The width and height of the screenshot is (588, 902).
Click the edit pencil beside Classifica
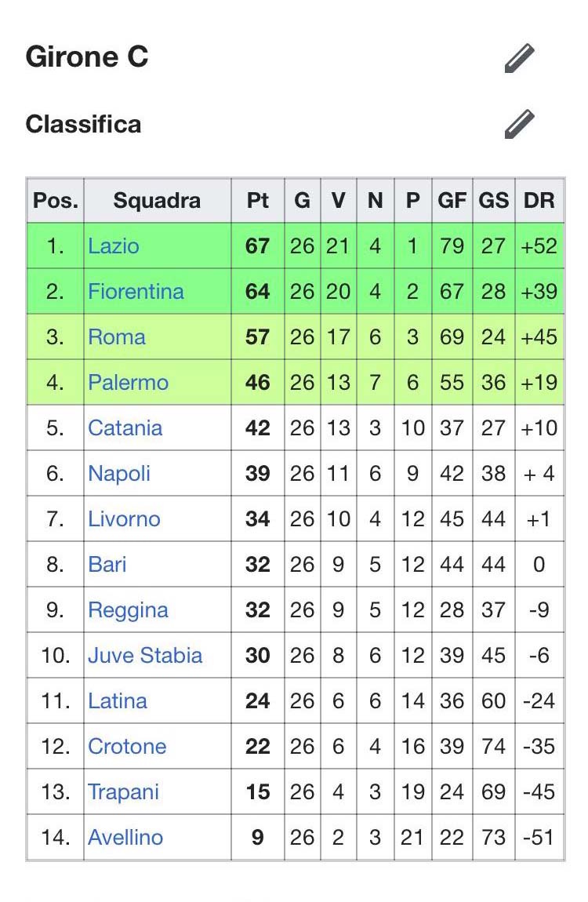(519, 124)
